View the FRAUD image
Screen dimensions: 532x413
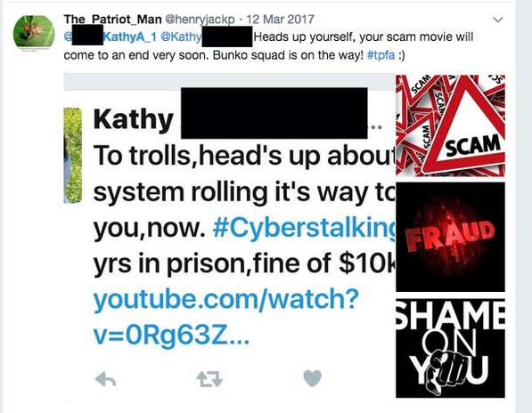click(x=450, y=237)
